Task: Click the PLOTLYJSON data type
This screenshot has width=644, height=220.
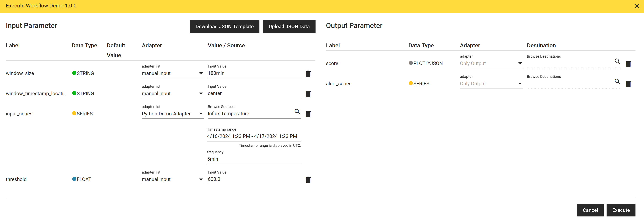Action: (x=428, y=64)
